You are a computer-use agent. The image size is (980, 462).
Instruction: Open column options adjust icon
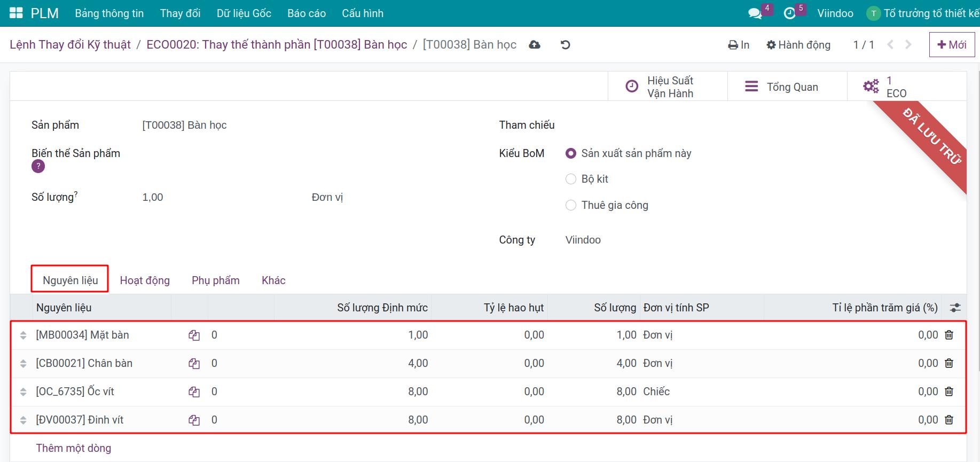coord(955,308)
